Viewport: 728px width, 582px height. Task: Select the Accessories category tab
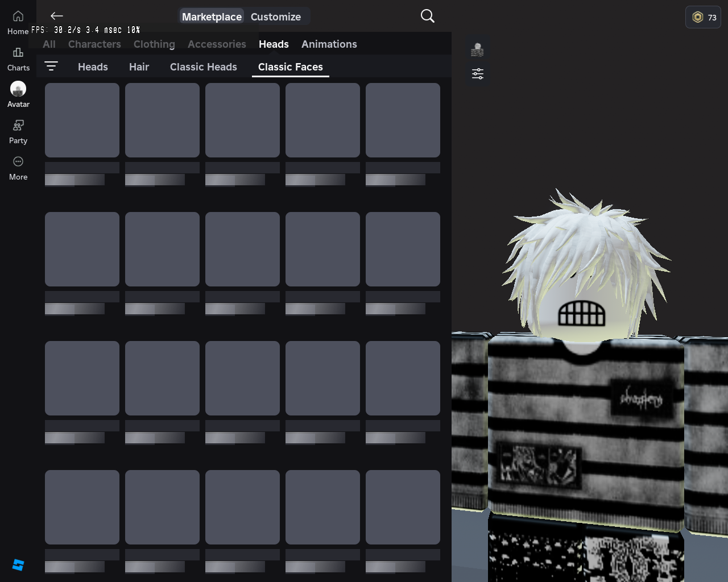[x=217, y=44]
